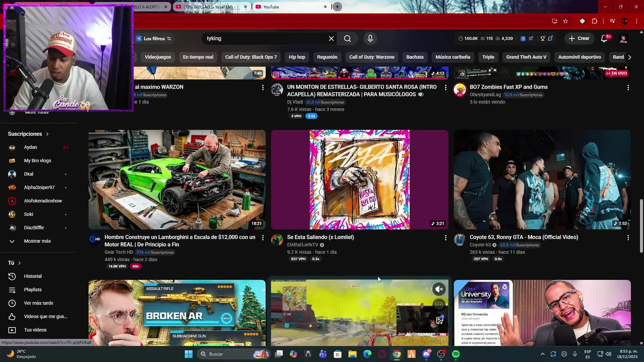Open the YouTube account avatar menu

623,39
